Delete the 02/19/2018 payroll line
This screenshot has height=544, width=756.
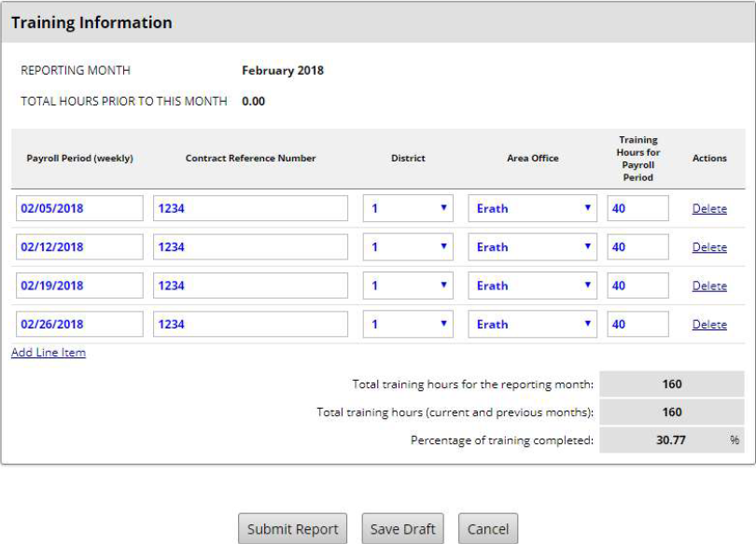[x=709, y=286]
